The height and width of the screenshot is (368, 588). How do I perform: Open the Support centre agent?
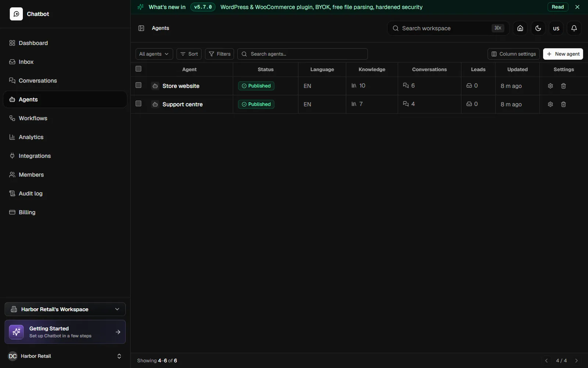pyautogui.click(x=182, y=104)
